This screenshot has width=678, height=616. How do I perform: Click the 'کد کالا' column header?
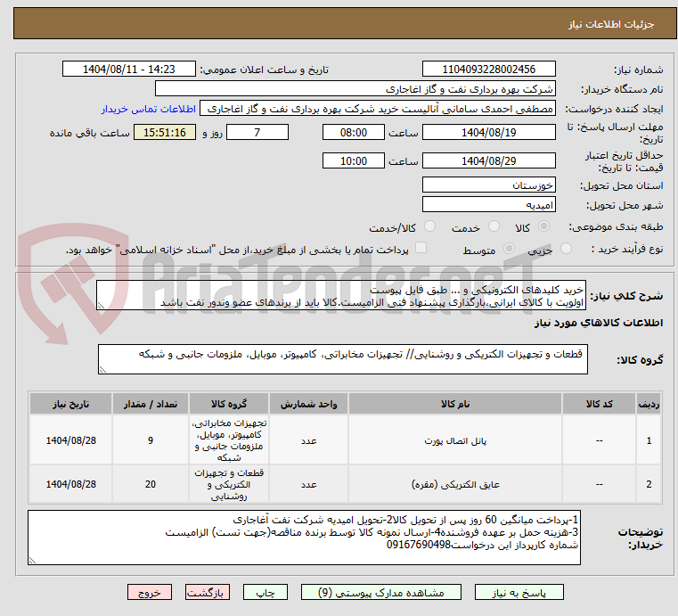(x=599, y=404)
